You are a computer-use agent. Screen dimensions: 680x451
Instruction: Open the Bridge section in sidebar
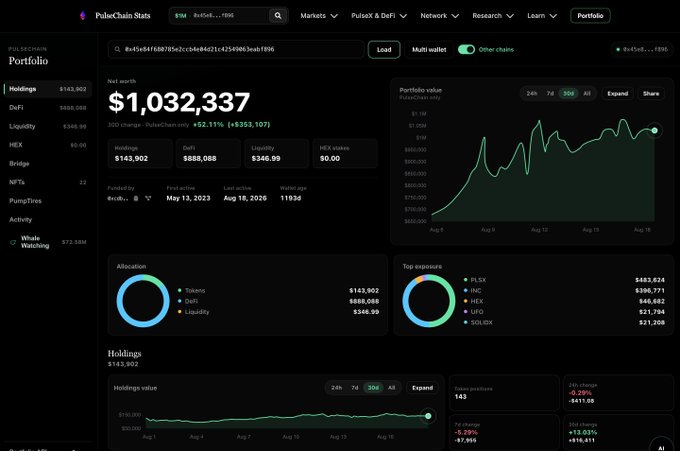click(48, 163)
